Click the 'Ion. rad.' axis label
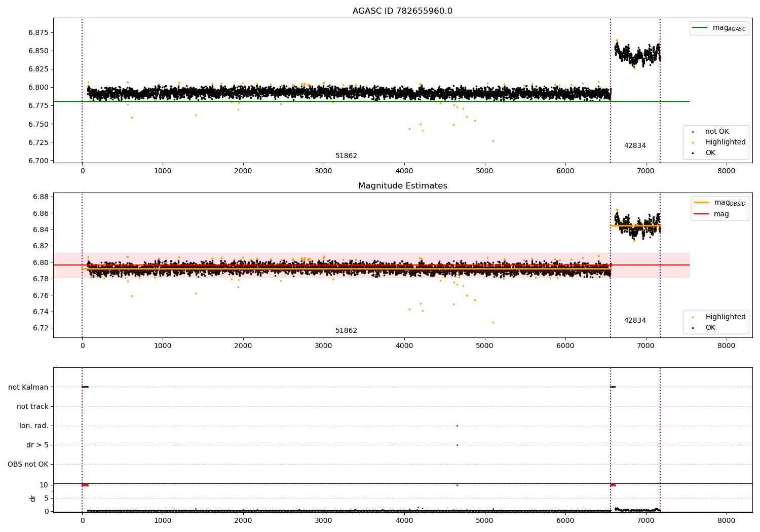 coord(34,426)
